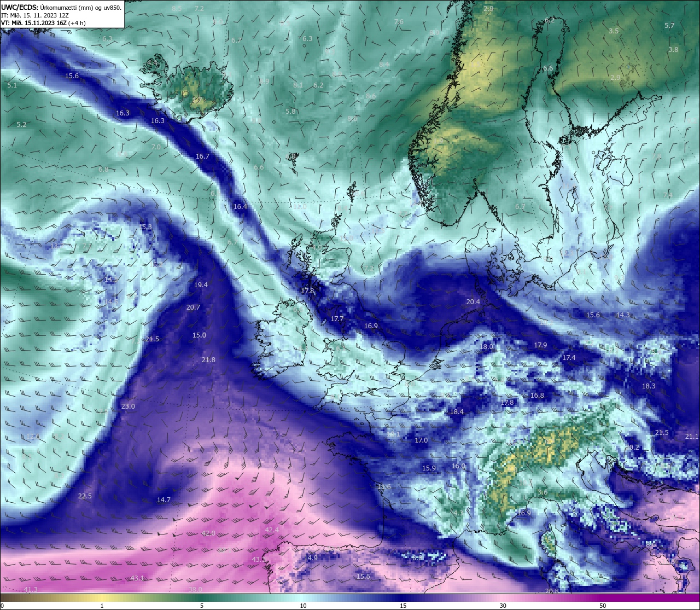This screenshot has height=610, width=700.
Task: Click the map value '42.4'
Action: coord(272,530)
